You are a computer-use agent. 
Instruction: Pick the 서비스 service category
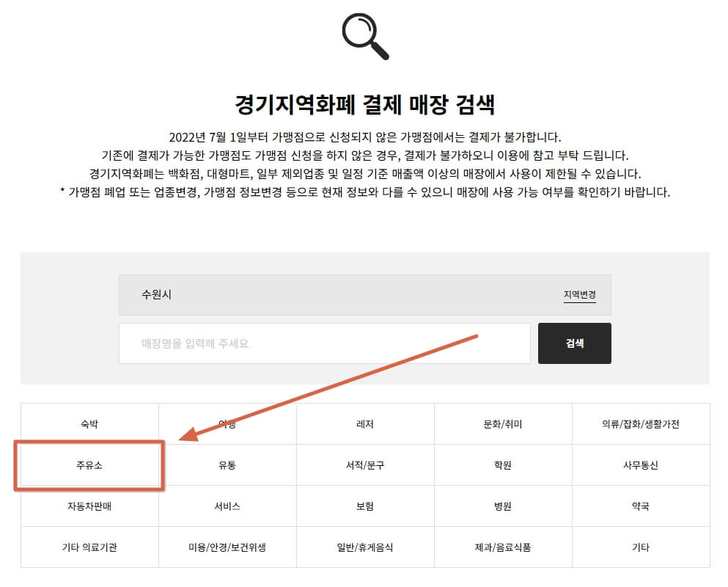click(227, 506)
